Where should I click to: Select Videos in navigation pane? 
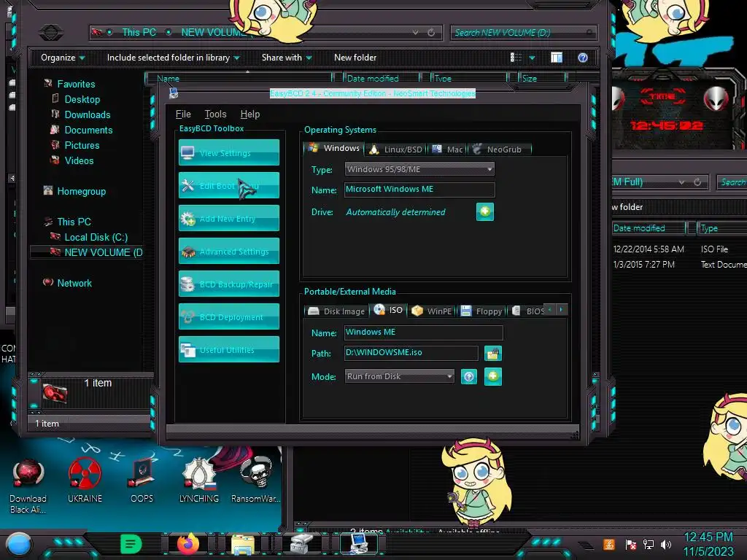tap(79, 160)
